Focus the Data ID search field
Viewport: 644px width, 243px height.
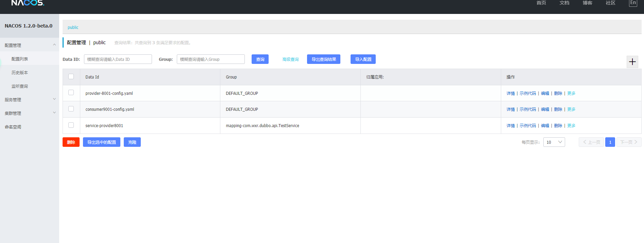[118, 59]
